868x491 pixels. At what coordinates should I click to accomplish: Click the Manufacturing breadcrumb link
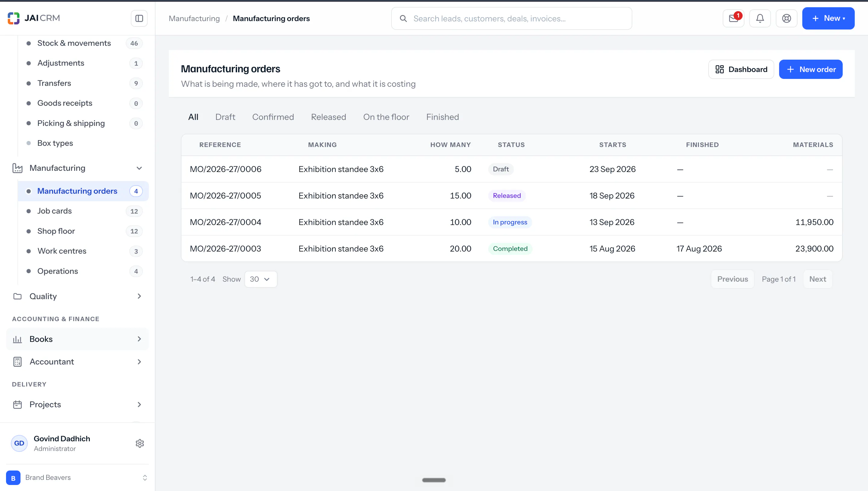click(x=194, y=19)
